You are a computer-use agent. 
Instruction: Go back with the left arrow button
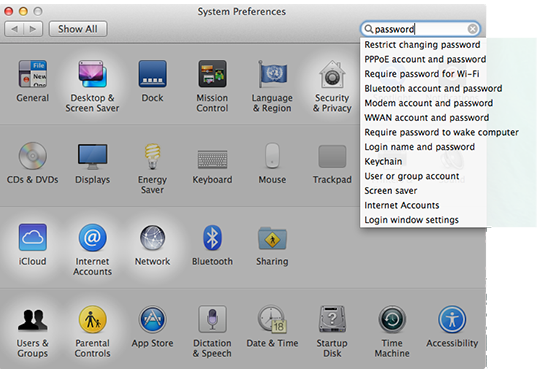click(x=14, y=29)
